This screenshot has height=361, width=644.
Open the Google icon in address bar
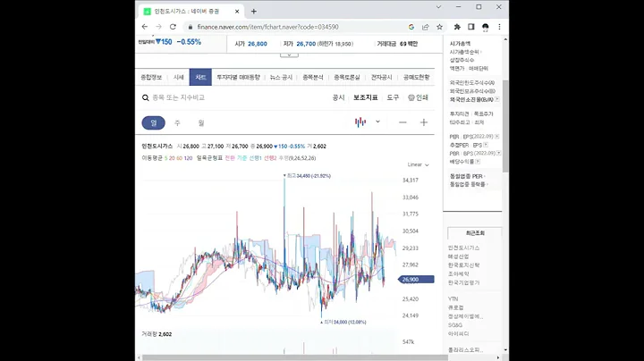[x=411, y=27]
